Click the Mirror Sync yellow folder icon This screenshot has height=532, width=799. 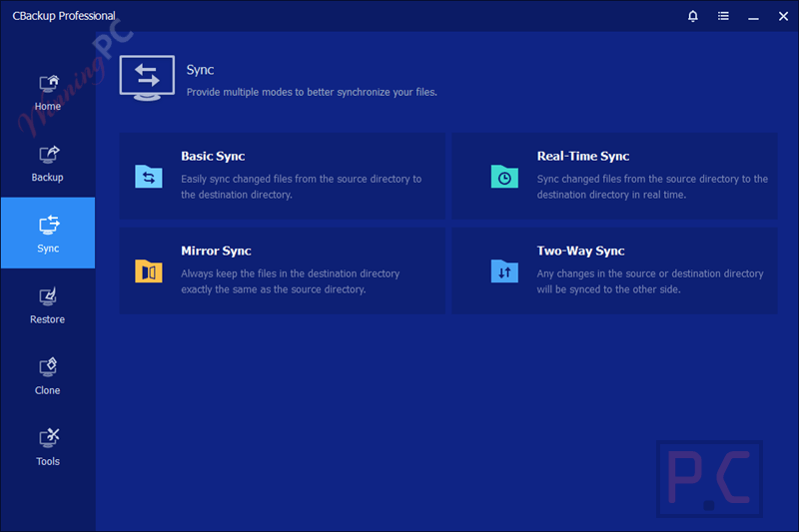click(x=148, y=270)
